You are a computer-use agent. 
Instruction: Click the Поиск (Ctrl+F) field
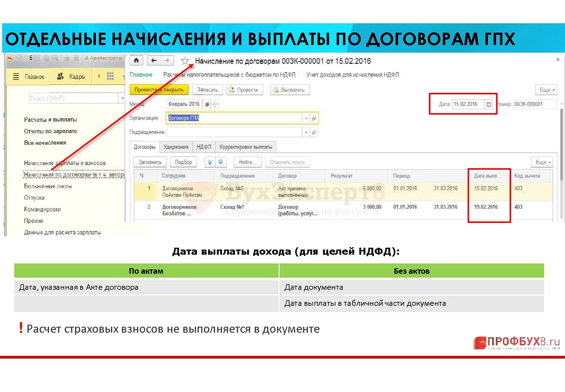tap(73, 98)
